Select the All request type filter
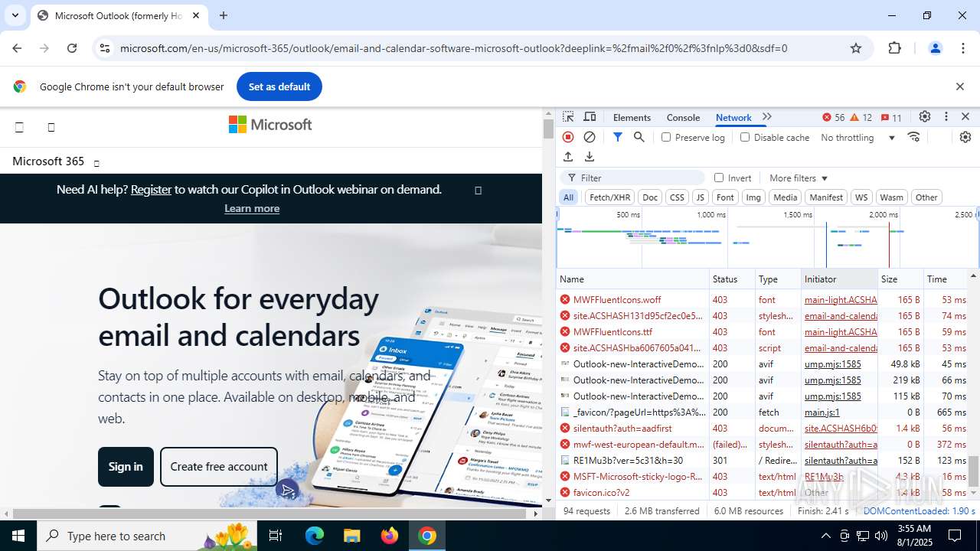Viewport: 980px width, 551px height. pos(568,197)
